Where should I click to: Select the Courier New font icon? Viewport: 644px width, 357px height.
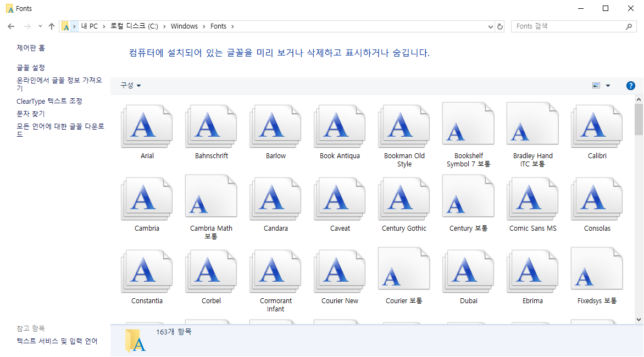(340, 272)
